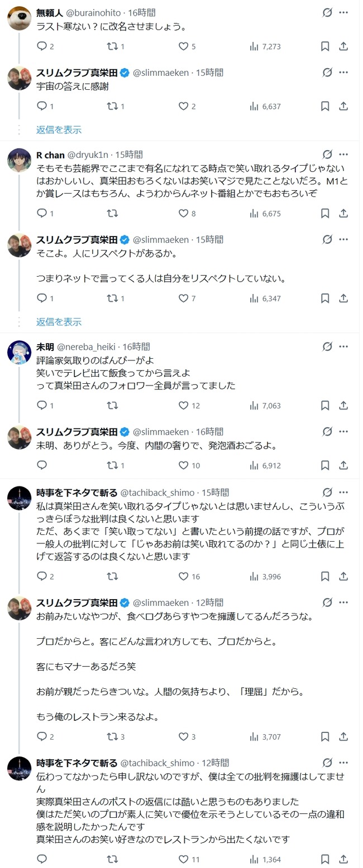363x868 pixels.
Task: View analytics showing 7,063 views
Action: 265,406
